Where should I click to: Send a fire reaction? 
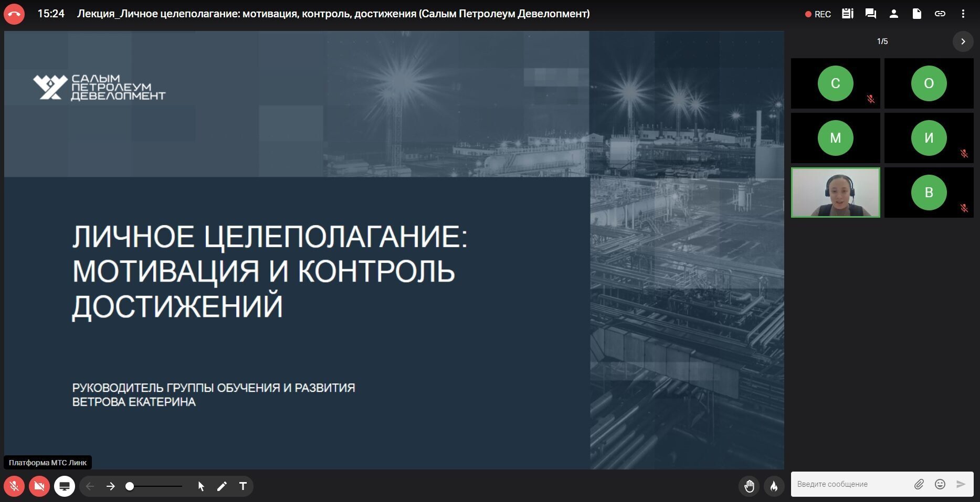click(774, 486)
